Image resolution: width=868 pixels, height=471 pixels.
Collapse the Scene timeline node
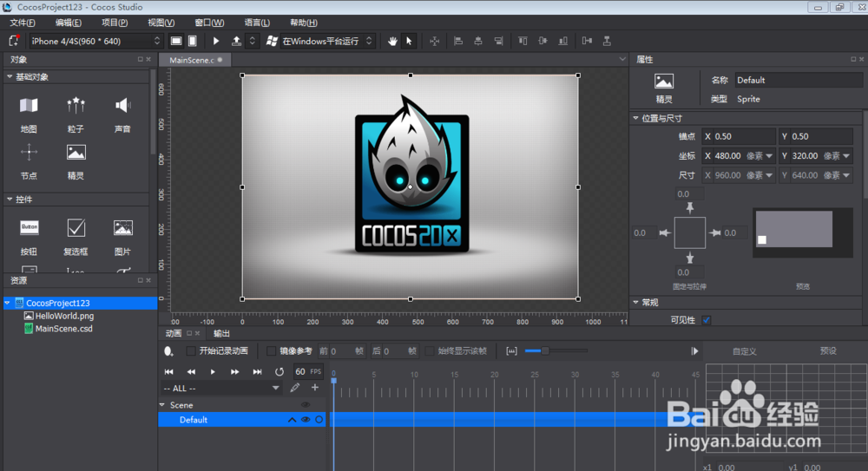point(163,405)
